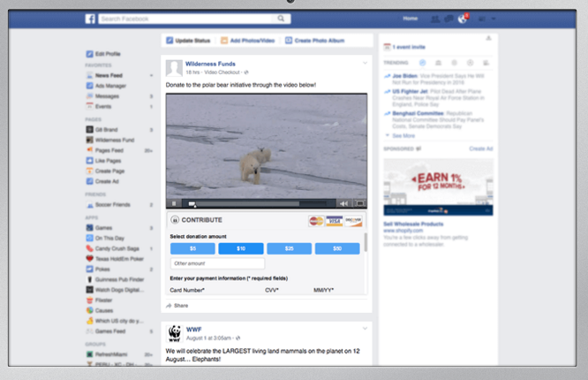Screen dimensions: 588x380
Task: Click the video progress bar
Action: click(257, 204)
